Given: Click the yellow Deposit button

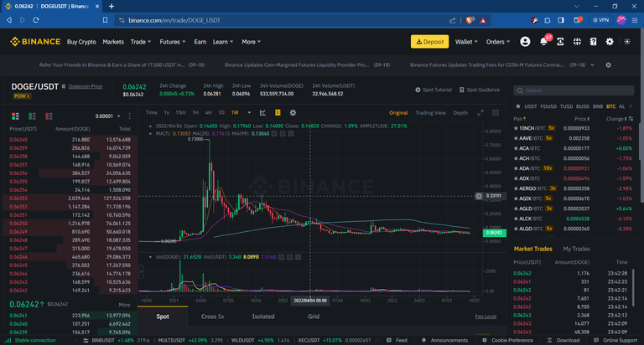Looking at the screenshot, I should click(x=429, y=41).
